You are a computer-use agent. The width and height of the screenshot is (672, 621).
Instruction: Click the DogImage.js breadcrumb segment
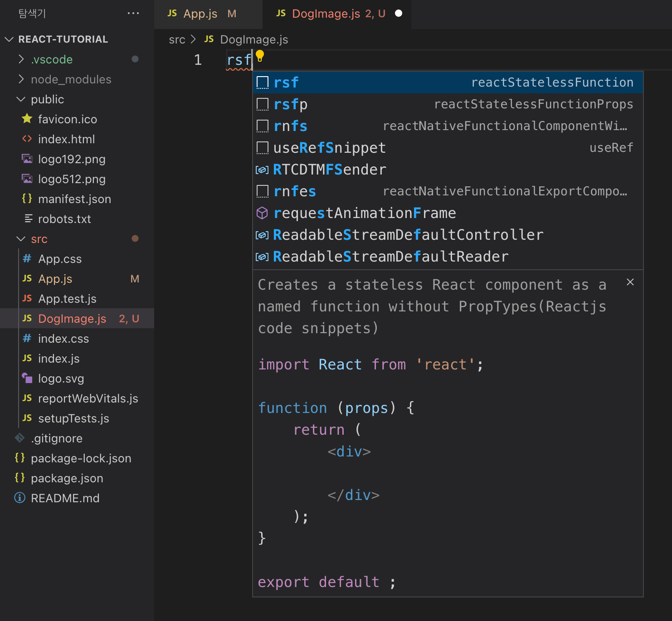tap(254, 39)
